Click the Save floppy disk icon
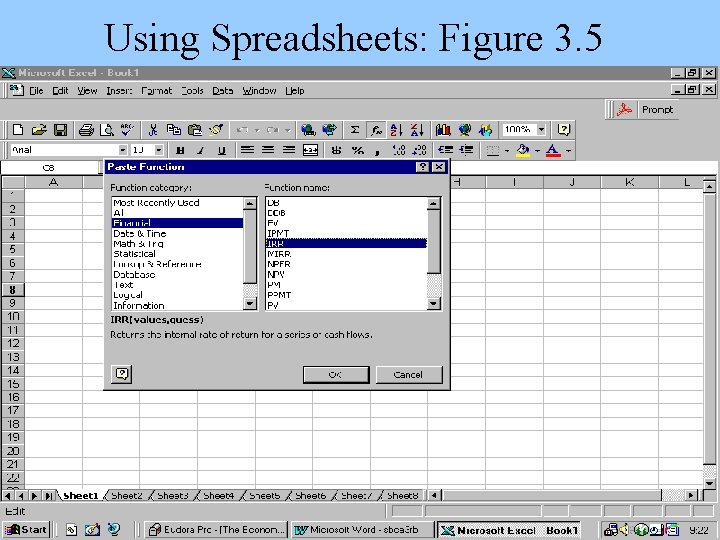 (x=60, y=130)
